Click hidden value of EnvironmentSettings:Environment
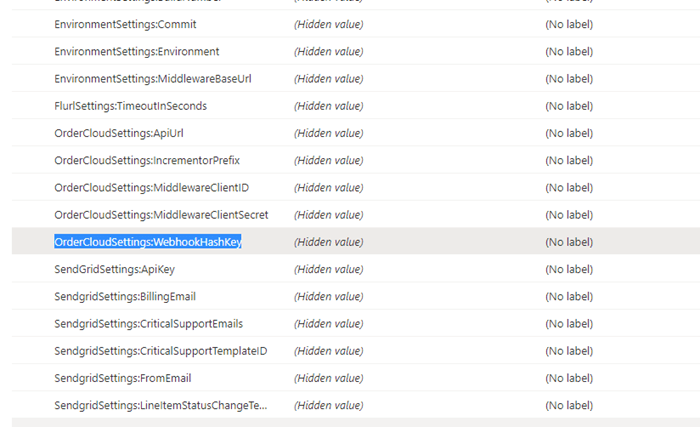The image size is (700, 427). click(x=329, y=51)
